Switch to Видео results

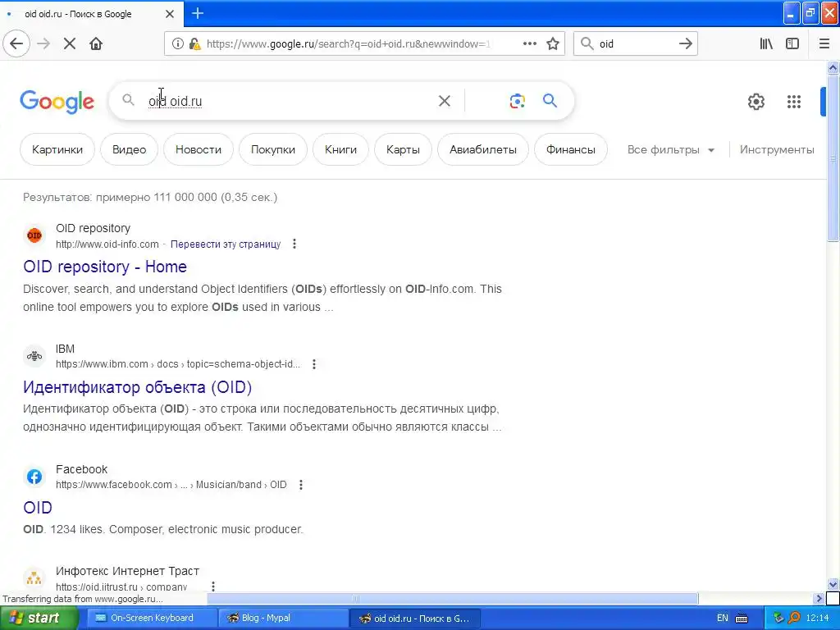129,149
